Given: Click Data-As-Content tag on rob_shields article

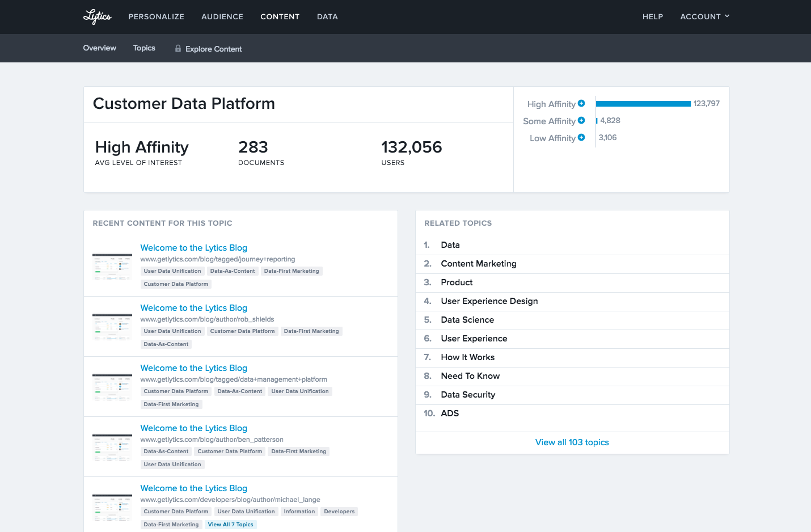Looking at the screenshot, I should (x=166, y=344).
